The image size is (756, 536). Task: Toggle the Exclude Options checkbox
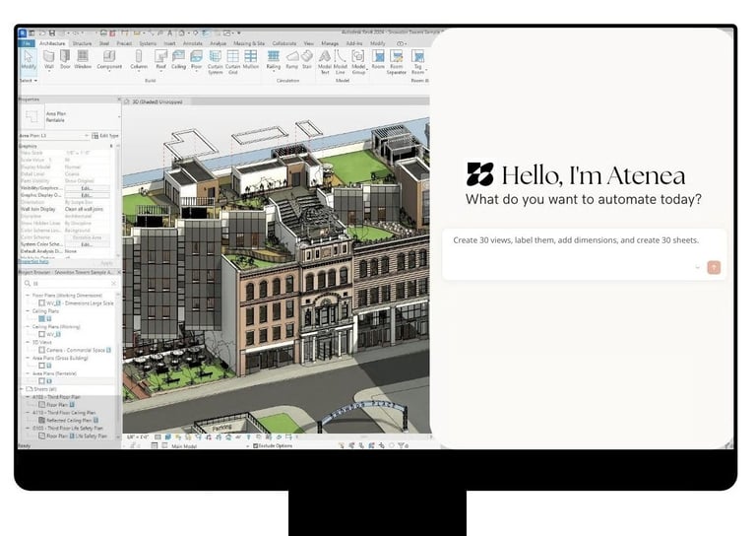point(256,445)
